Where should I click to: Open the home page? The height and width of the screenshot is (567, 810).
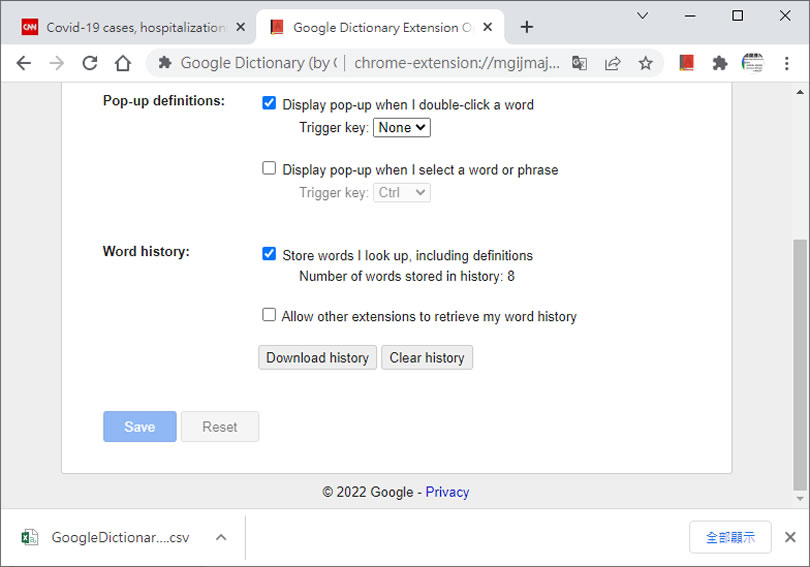point(123,63)
